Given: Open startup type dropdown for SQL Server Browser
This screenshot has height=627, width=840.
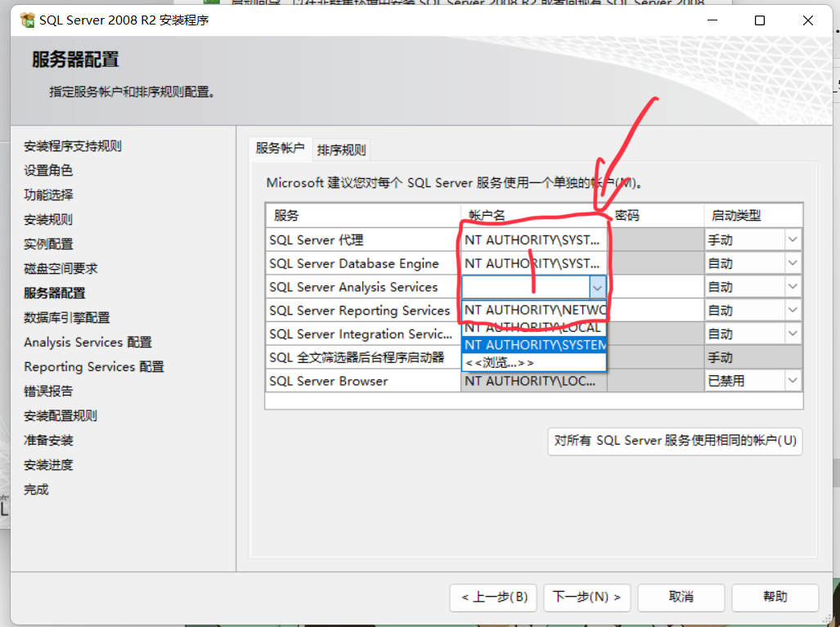Looking at the screenshot, I should tap(793, 381).
